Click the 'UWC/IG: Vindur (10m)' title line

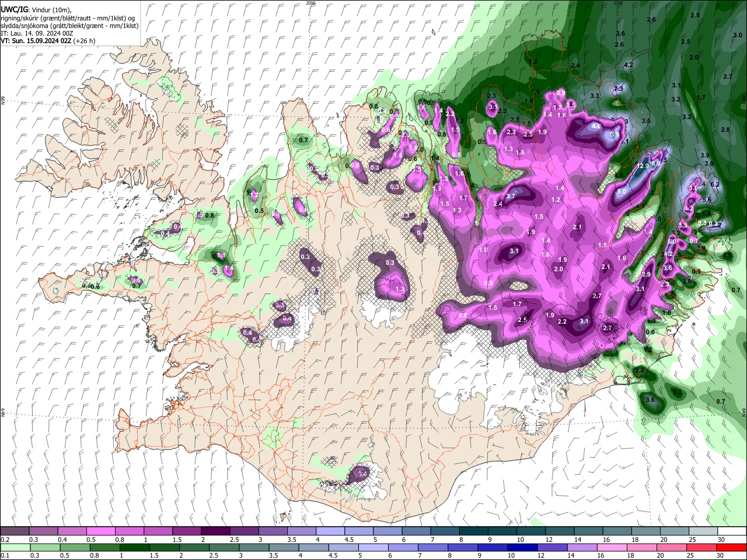(x=36, y=9)
